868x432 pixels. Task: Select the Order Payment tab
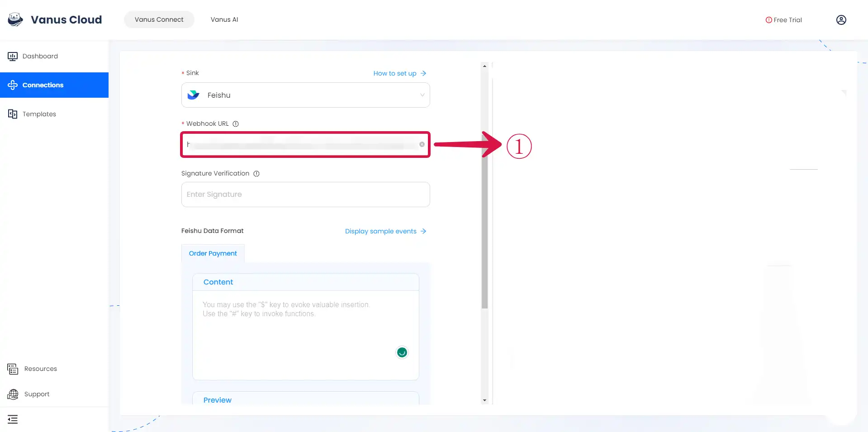(x=213, y=253)
